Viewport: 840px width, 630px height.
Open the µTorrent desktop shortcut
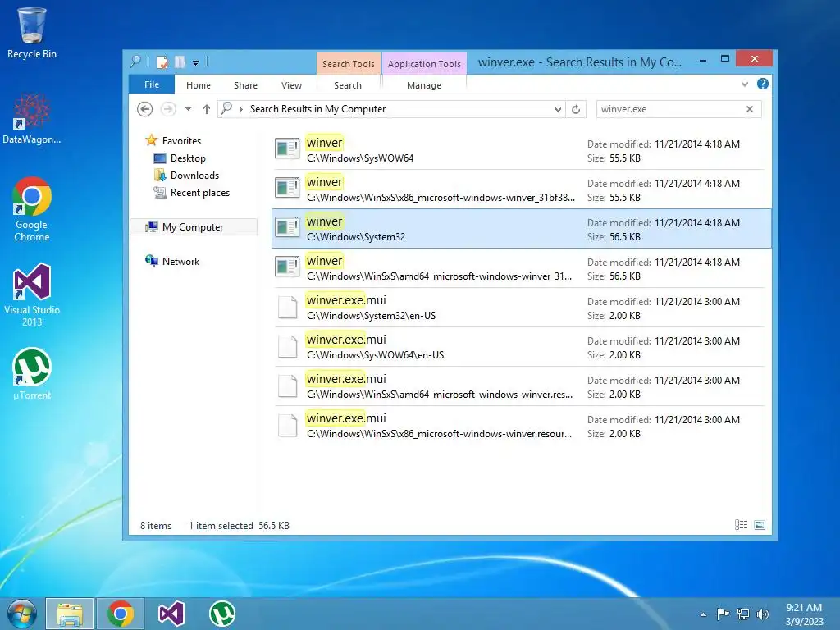32,374
